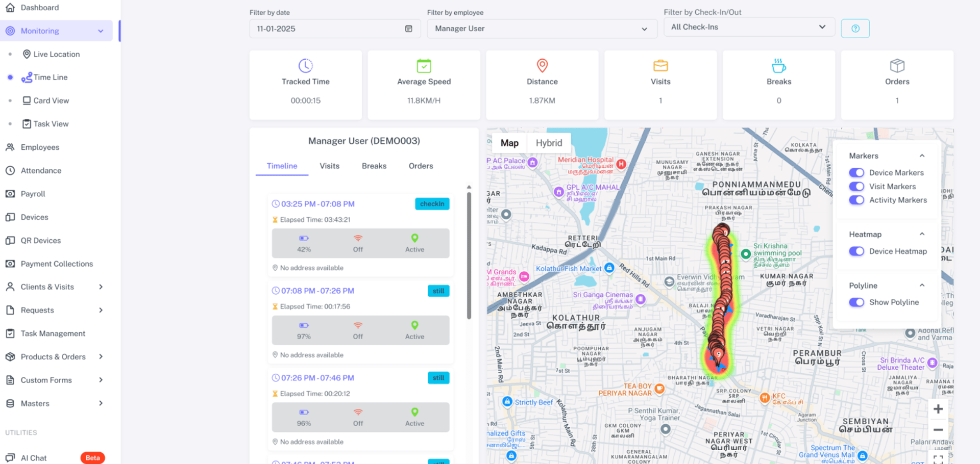Click the Task View checklist icon
980x464 pixels.
pyautogui.click(x=27, y=124)
